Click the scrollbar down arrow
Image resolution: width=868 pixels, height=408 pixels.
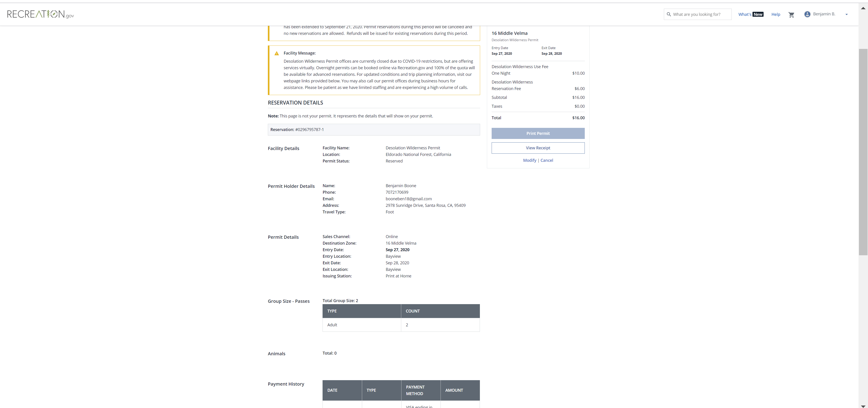pos(863,406)
